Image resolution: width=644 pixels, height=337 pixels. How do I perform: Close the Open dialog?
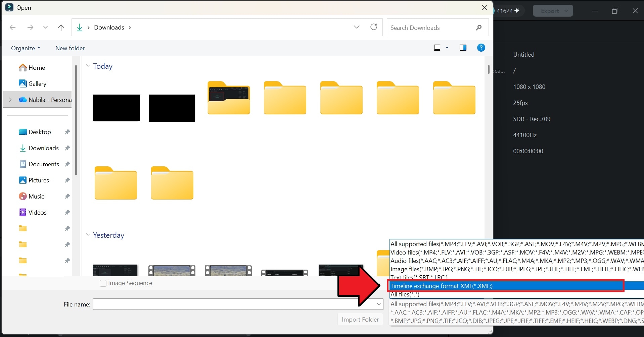(x=485, y=7)
